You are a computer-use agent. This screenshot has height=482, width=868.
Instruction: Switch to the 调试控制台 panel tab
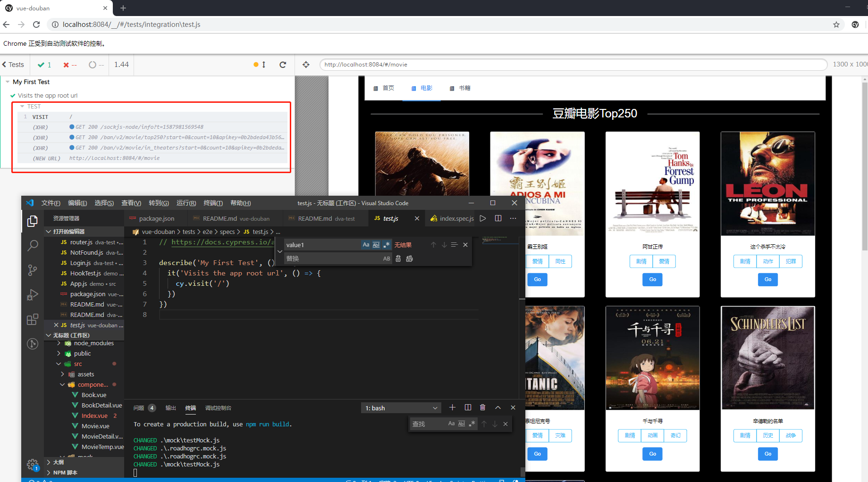tap(218, 408)
